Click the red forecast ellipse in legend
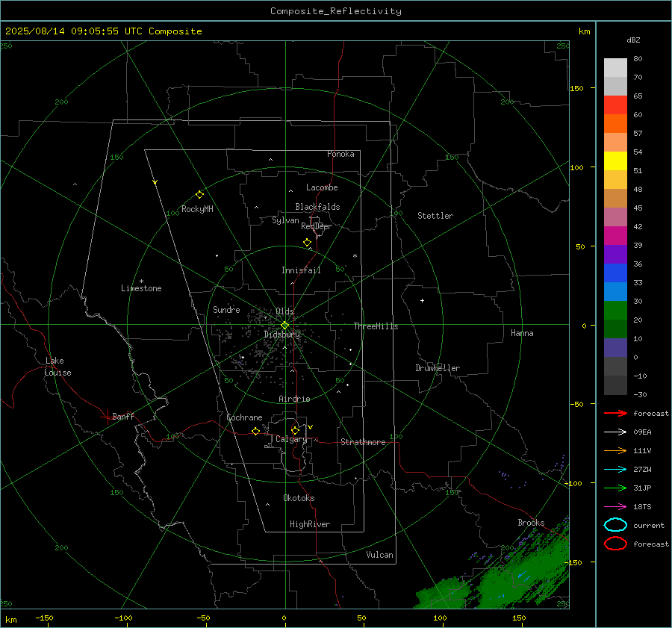The height and width of the screenshot is (628, 672). point(615,544)
